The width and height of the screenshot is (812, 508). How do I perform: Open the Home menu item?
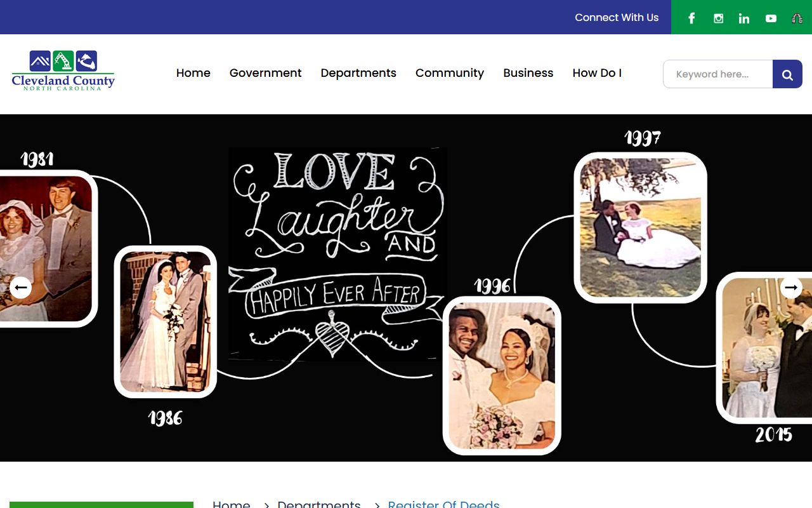[193, 73]
